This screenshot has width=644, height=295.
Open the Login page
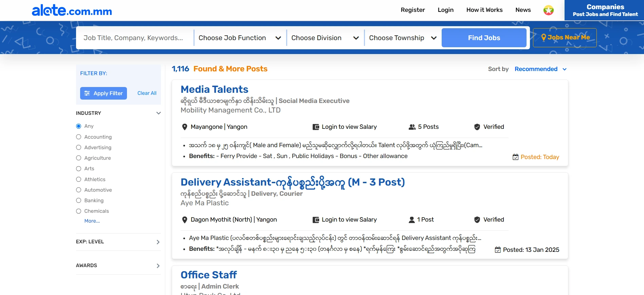coord(445,10)
